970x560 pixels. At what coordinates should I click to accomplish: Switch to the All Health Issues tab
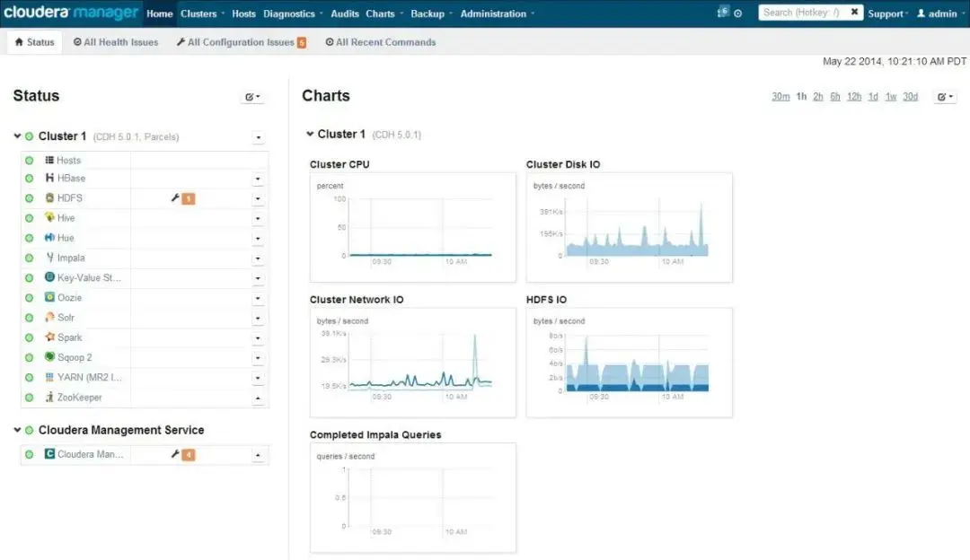pyautogui.click(x=115, y=42)
